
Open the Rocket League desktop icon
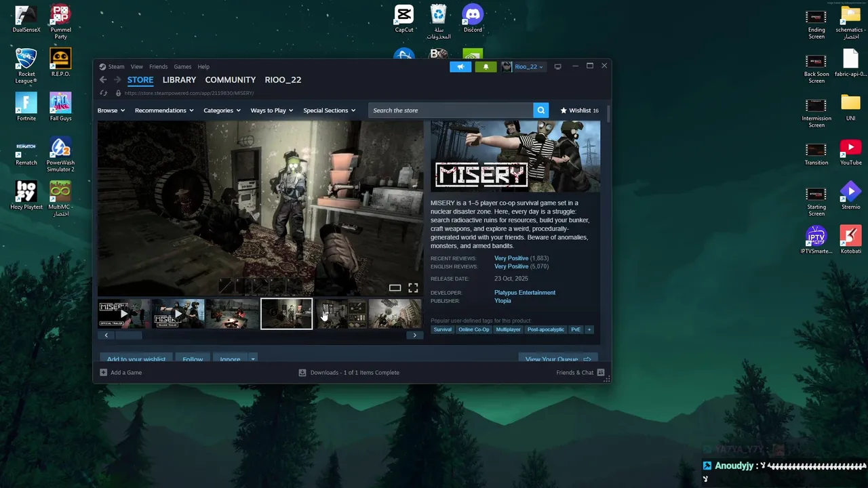[26, 66]
